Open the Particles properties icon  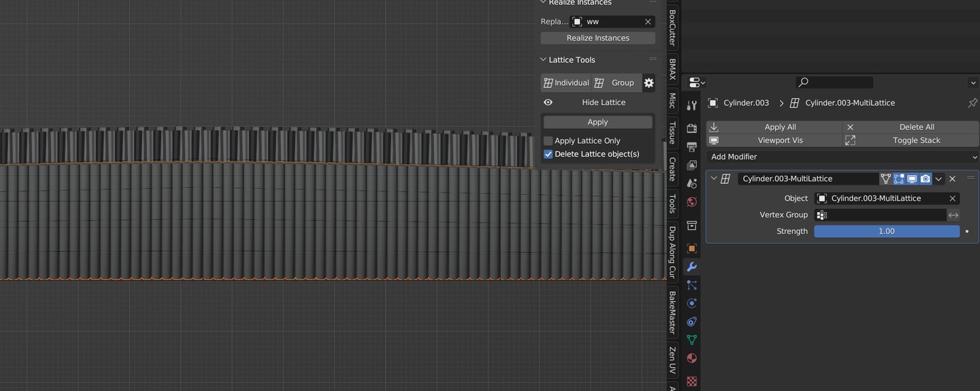pos(691,285)
